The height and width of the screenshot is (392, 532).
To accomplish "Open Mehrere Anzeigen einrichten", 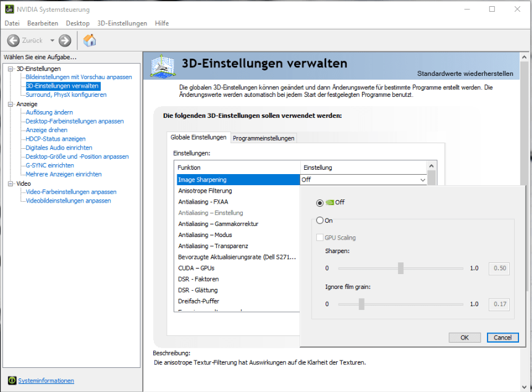I will 64,174.
